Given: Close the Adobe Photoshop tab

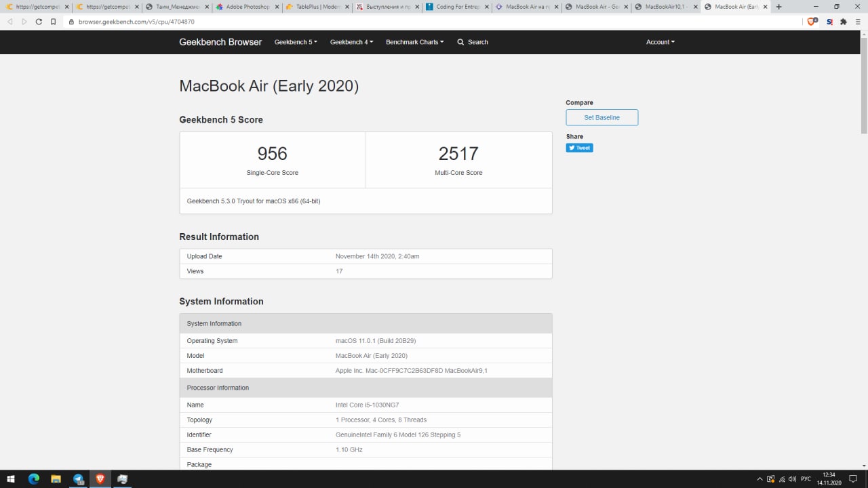Looking at the screenshot, I should [276, 7].
